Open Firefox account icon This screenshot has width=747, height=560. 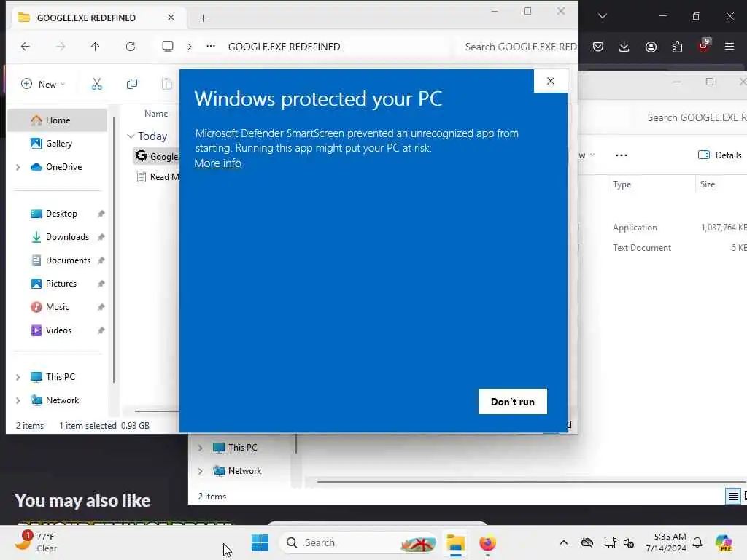tap(651, 46)
